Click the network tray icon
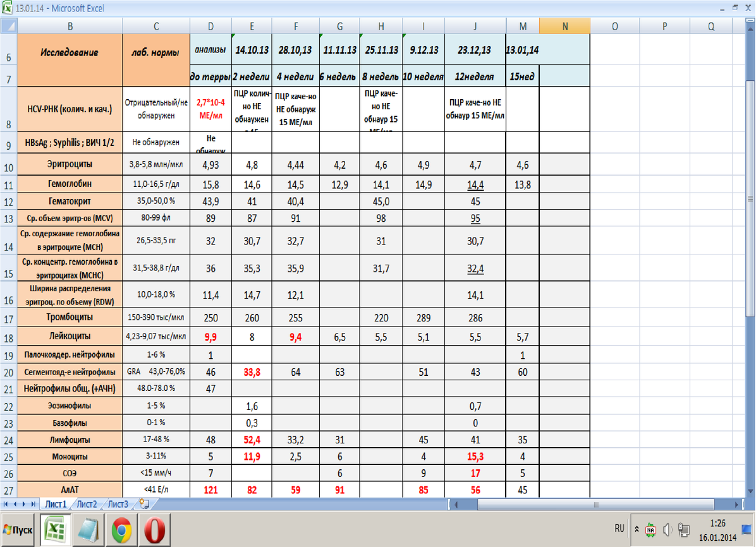The image size is (756, 547). [x=683, y=530]
